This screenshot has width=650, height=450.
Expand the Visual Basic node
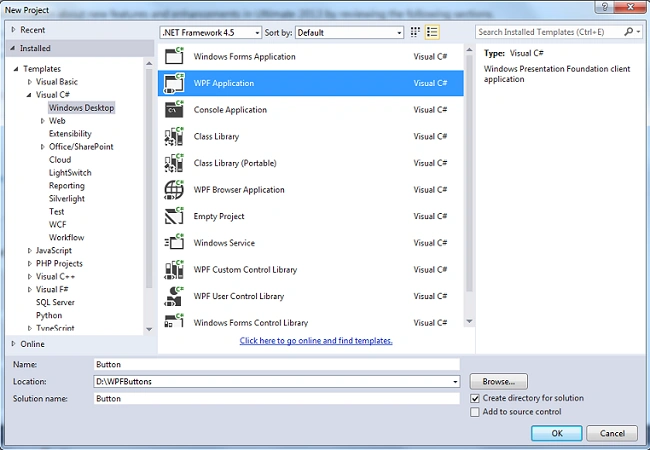pyautogui.click(x=29, y=82)
